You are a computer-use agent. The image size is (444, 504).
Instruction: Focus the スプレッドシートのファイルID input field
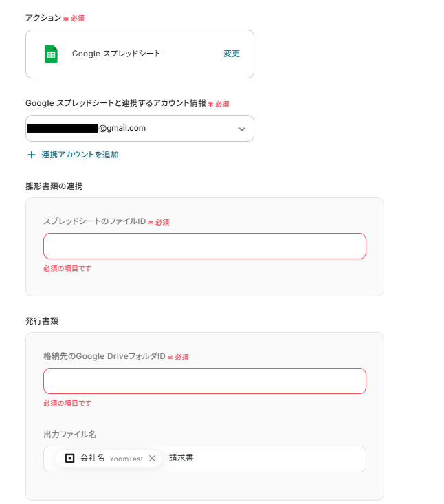tap(204, 246)
